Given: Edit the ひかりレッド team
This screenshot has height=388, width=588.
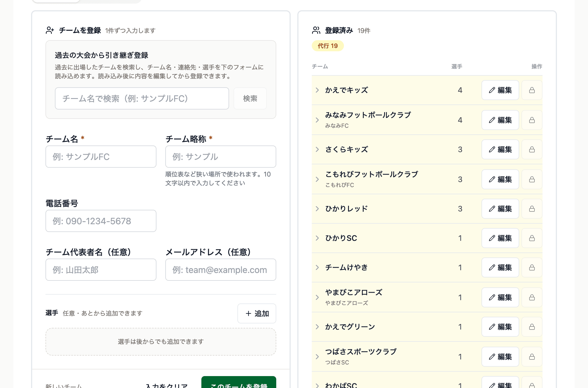Looking at the screenshot, I should click(500, 209).
